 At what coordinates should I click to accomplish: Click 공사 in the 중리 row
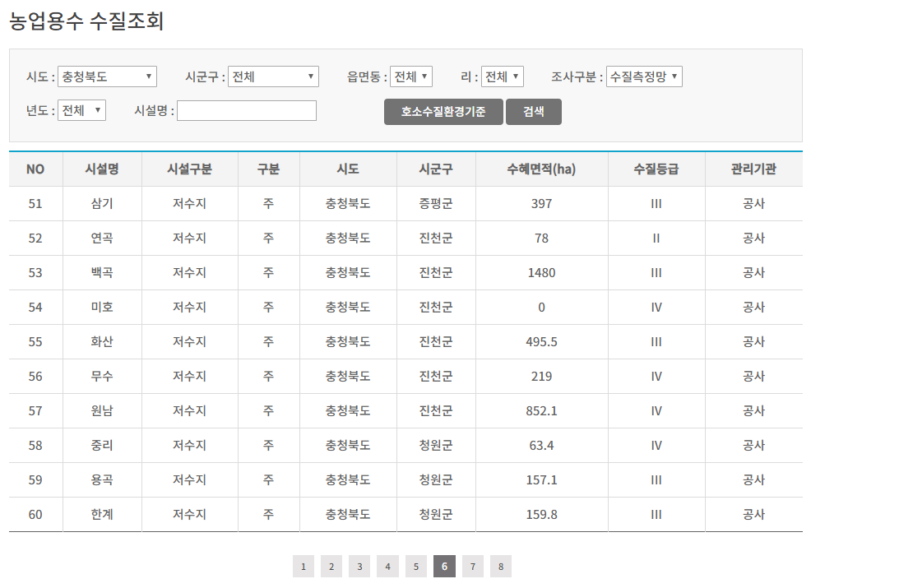(753, 445)
